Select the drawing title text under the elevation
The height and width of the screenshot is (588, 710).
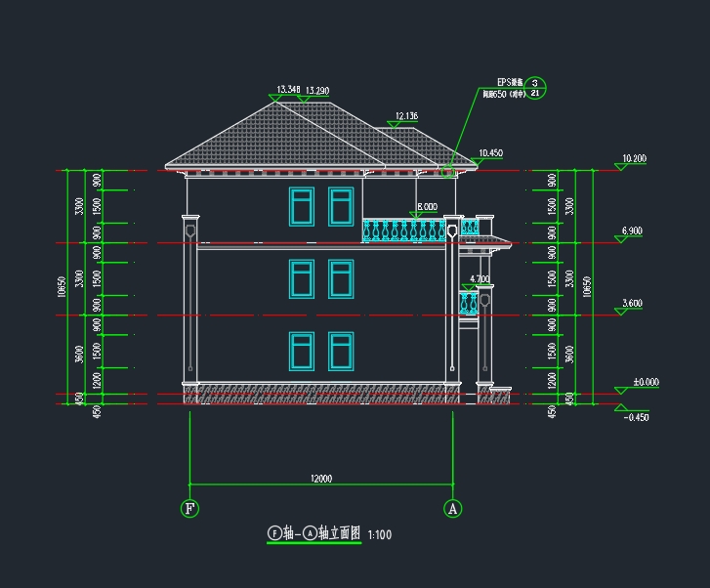(x=313, y=534)
